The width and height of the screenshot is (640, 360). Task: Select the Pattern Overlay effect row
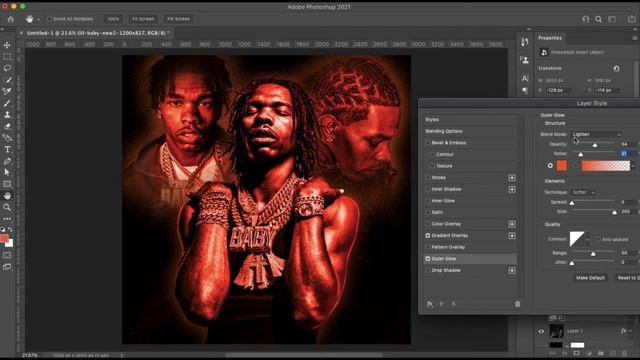pos(470,247)
